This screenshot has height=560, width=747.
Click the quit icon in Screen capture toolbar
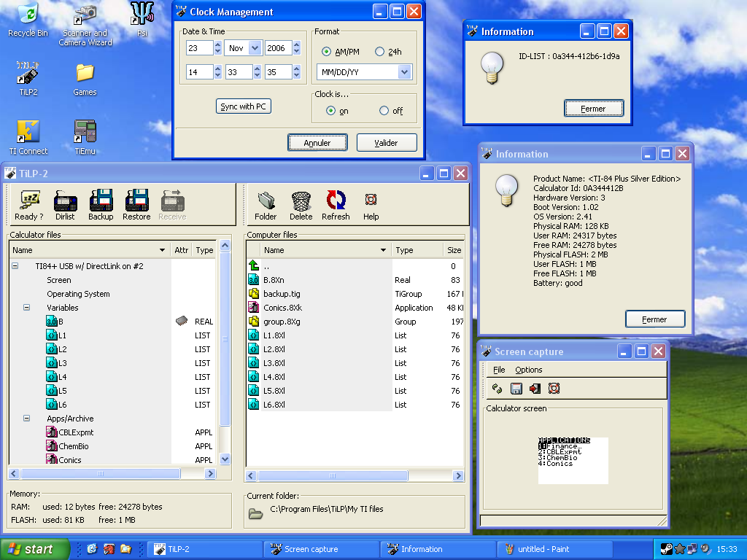[x=535, y=389]
